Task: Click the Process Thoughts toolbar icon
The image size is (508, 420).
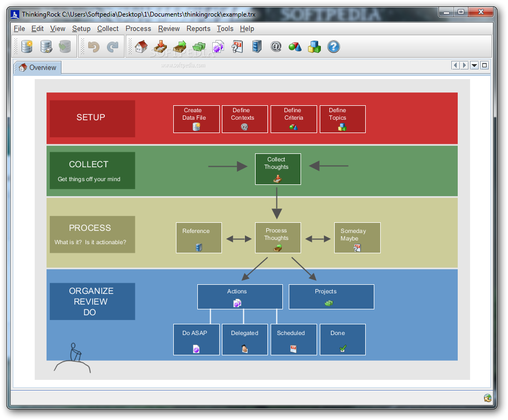Action: point(180,46)
